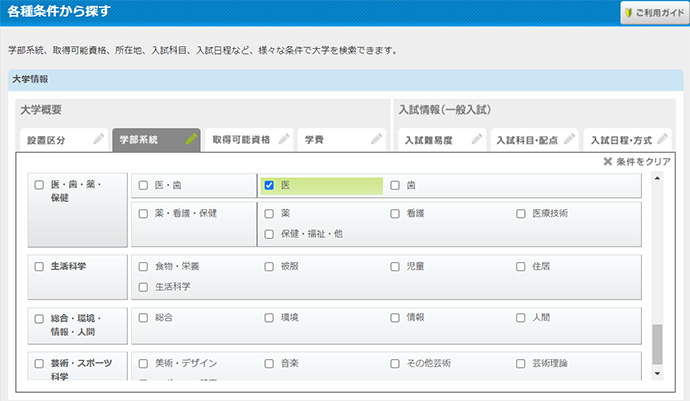690x401 pixels.
Task: Click pencil icon on 設置区分 tab
Action: click(99, 139)
